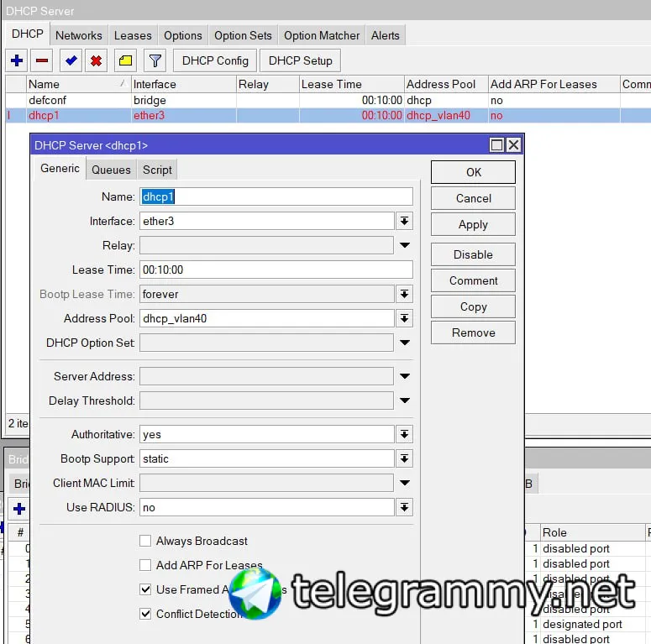This screenshot has height=644, width=651.
Task: Sort by the Name column header
Action: click(x=79, y=84)
